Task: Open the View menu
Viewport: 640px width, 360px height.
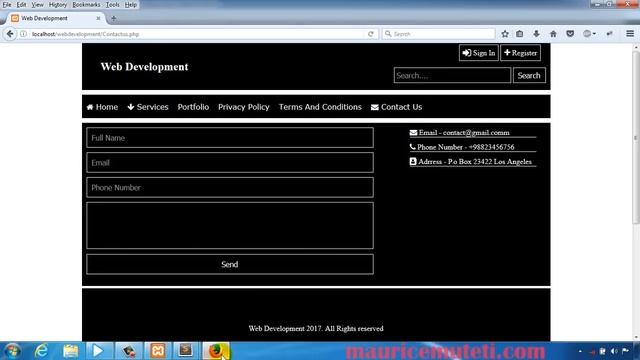Action: pyautogui.click(x=38, y=4)
